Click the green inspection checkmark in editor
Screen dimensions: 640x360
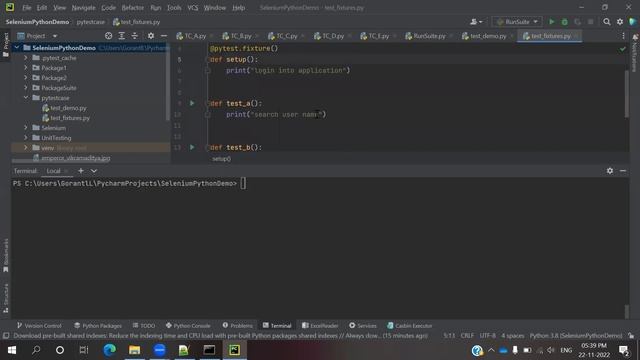pos(622,49)
